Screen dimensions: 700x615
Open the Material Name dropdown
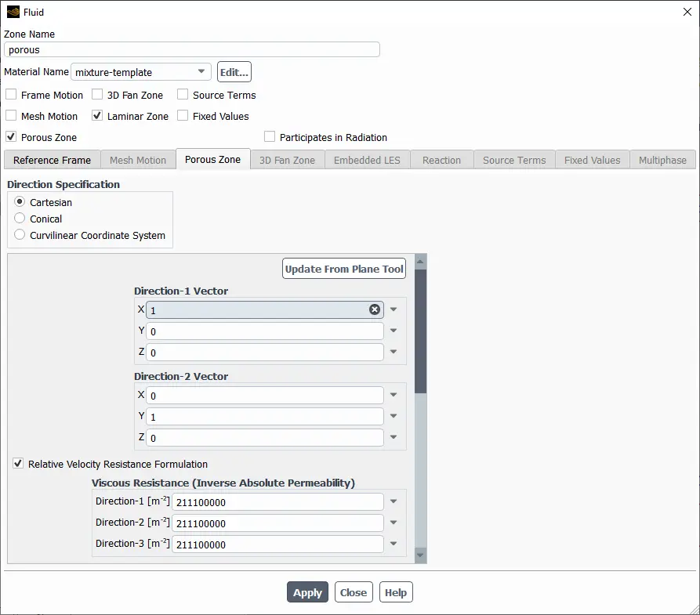[x=201, y=71]
